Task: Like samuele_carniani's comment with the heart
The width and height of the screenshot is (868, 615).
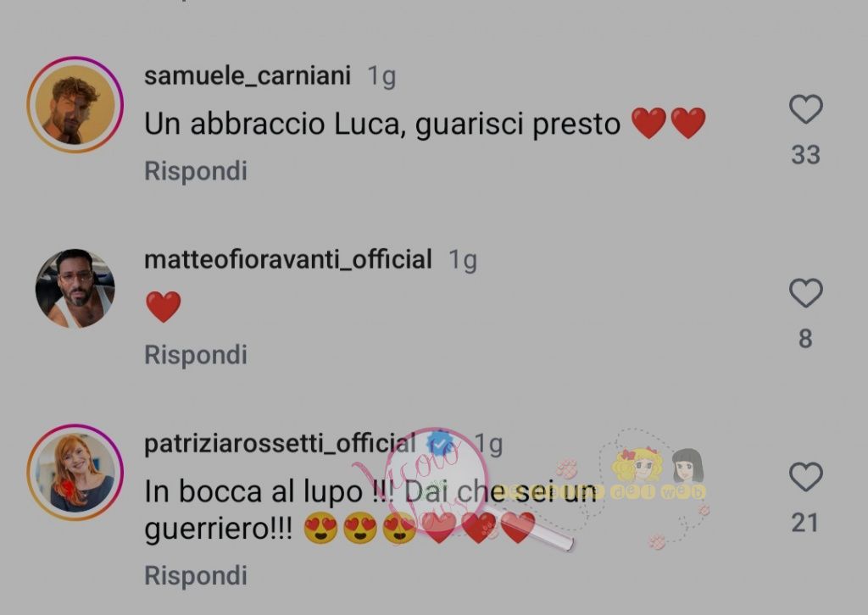Action: click(x=805, y=109)
